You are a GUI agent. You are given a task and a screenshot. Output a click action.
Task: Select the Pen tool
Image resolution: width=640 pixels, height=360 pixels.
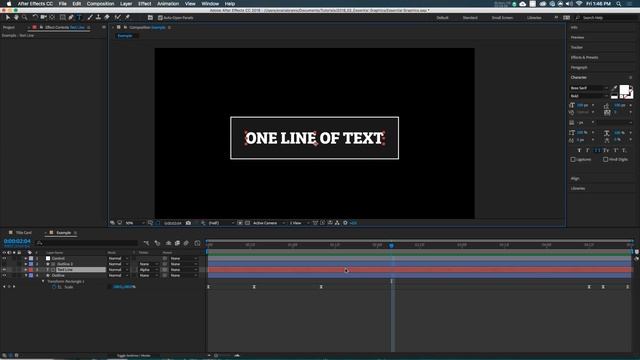71,18
